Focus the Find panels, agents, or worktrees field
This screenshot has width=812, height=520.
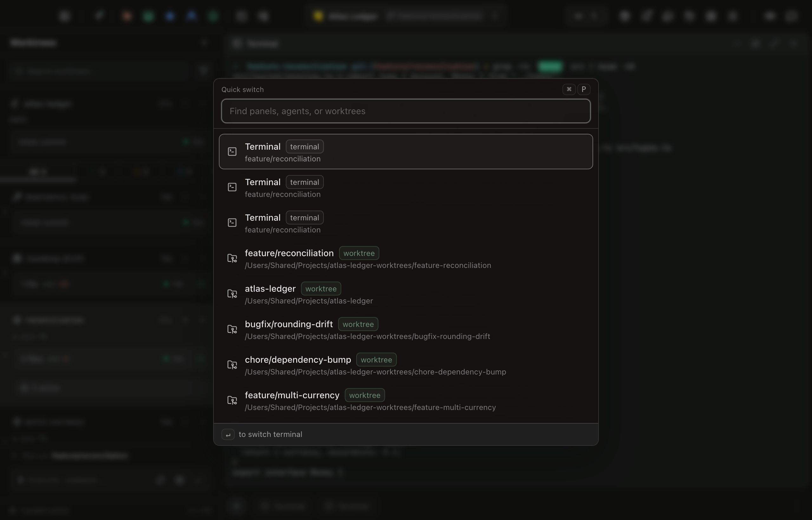click(x=406, y=111)
